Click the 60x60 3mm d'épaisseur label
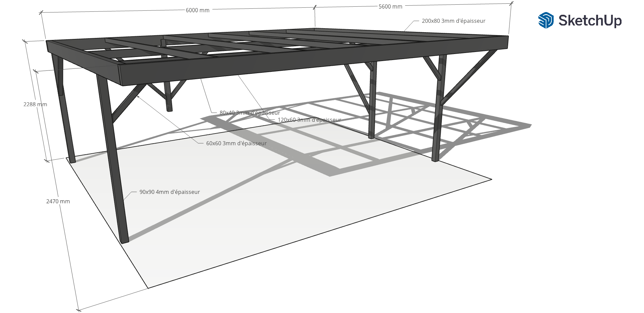 (236, 143)
